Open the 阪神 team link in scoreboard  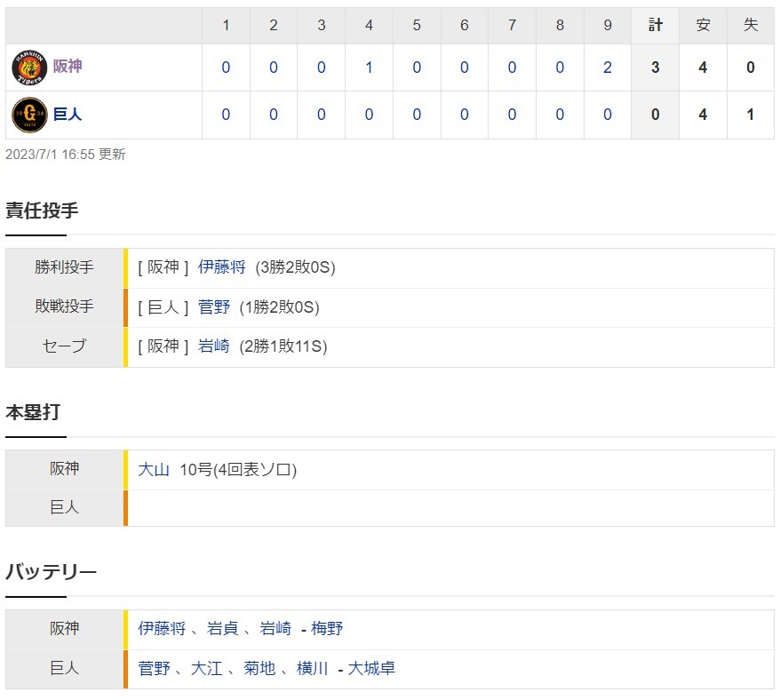coord(68,68)
